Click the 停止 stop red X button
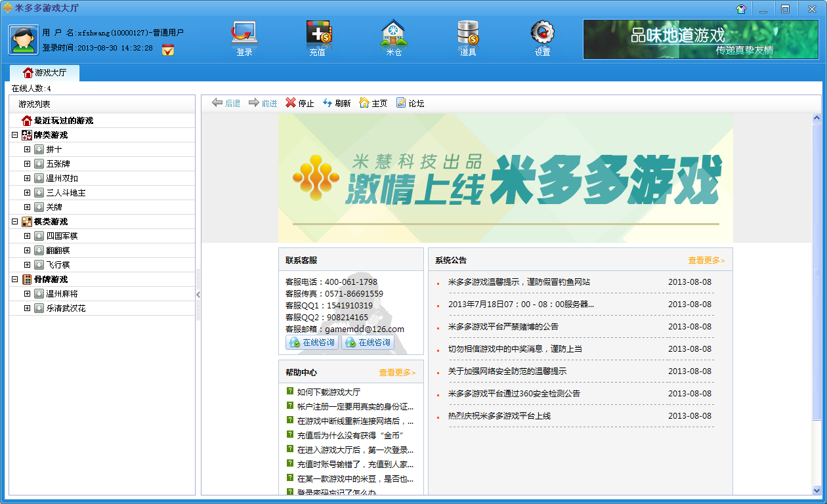This screenshot has height=504, width=827. (300, 103)
